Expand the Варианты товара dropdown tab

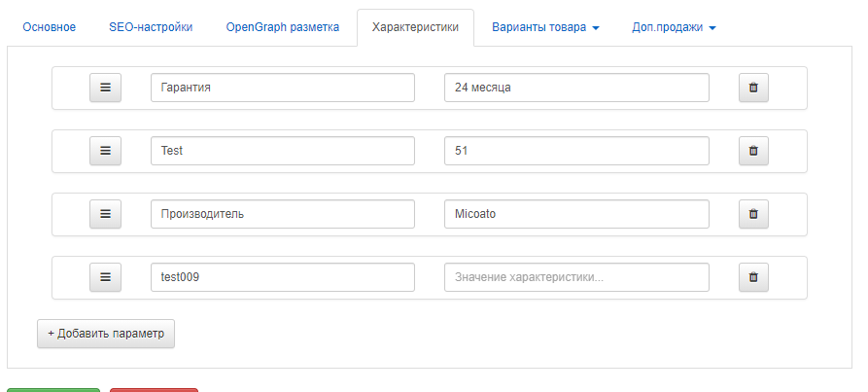(x=545, y=27)
